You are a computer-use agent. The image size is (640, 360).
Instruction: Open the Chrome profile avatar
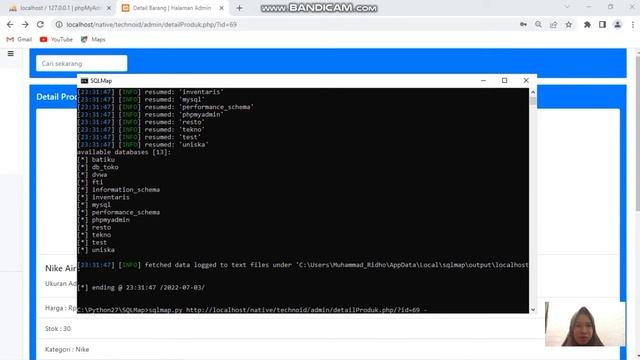[618, 24]
